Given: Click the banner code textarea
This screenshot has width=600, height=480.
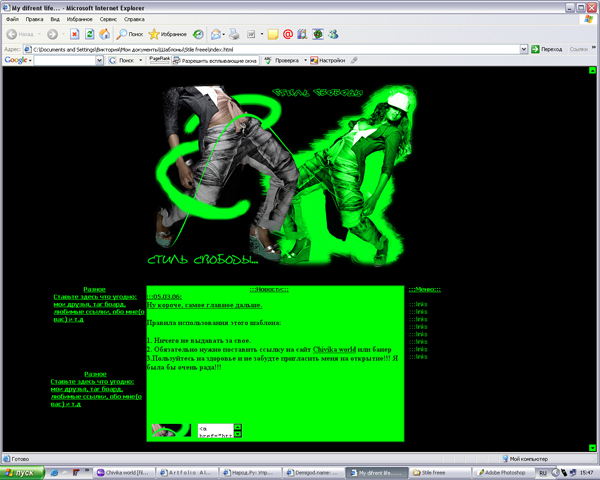Looking at the screenshot, I should point(215,430).
